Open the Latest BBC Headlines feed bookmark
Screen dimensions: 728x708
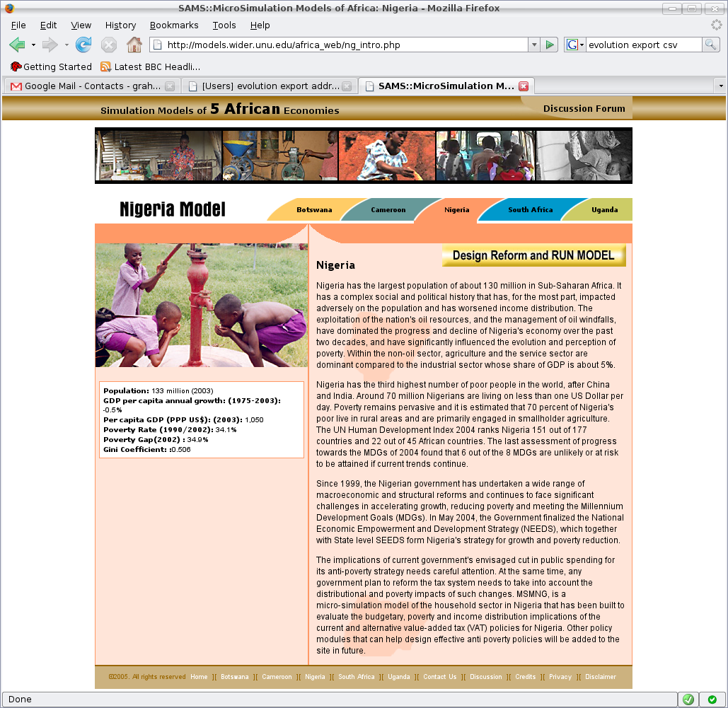click(x=150, y=66)
